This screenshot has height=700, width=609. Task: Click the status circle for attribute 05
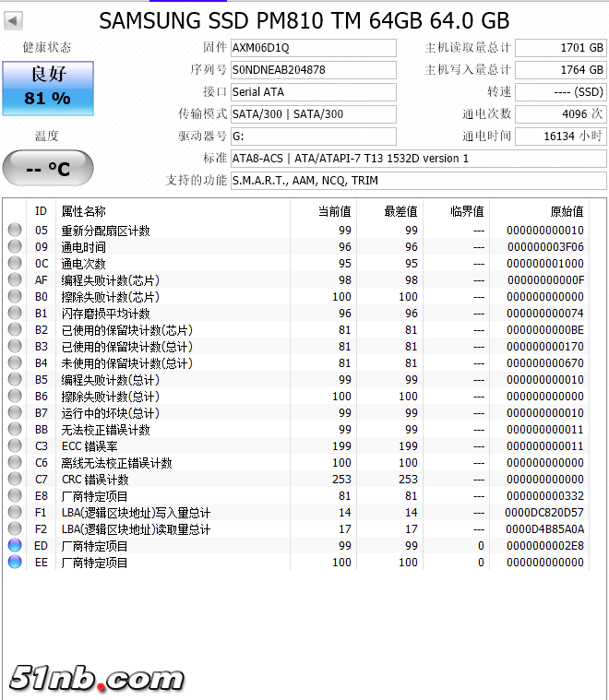15,231
